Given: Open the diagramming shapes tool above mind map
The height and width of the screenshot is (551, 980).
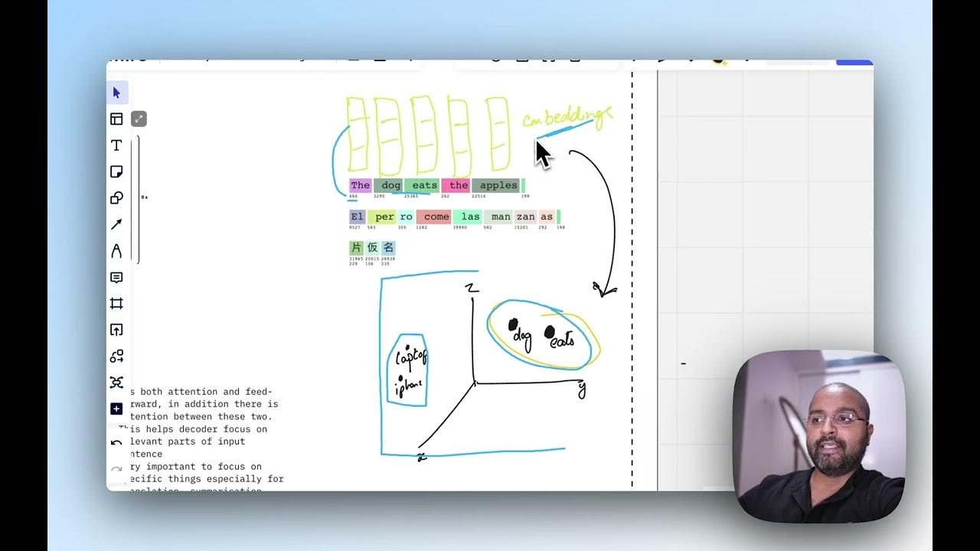Looking at the screenshot, I should point(116,357).
